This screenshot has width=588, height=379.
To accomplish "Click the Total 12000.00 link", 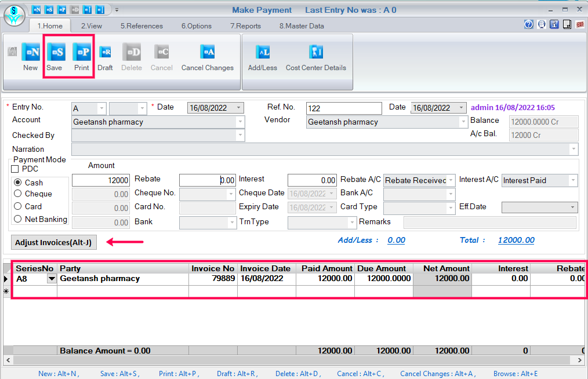I will [x=516, y=240].
